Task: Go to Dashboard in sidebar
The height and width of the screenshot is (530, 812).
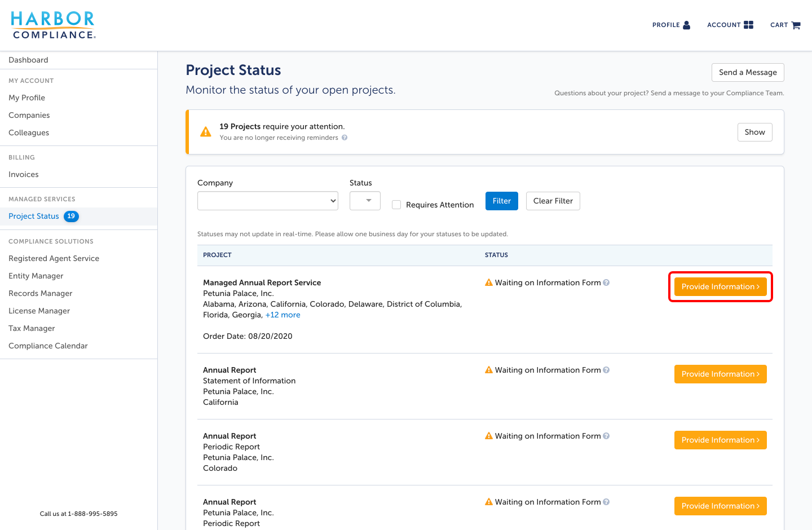Action: 28,60
